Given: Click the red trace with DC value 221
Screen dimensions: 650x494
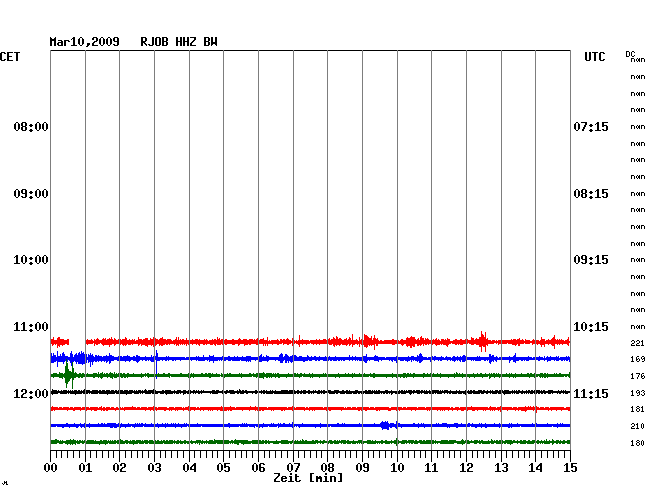Looking at the screenshot, I should click(x=310, y=342).
